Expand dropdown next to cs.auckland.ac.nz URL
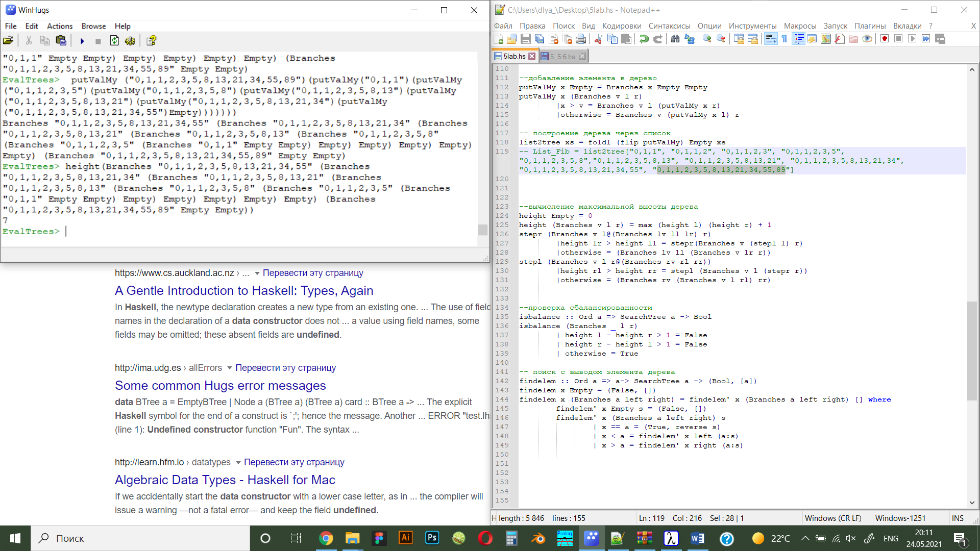 (x=257, y=273)
